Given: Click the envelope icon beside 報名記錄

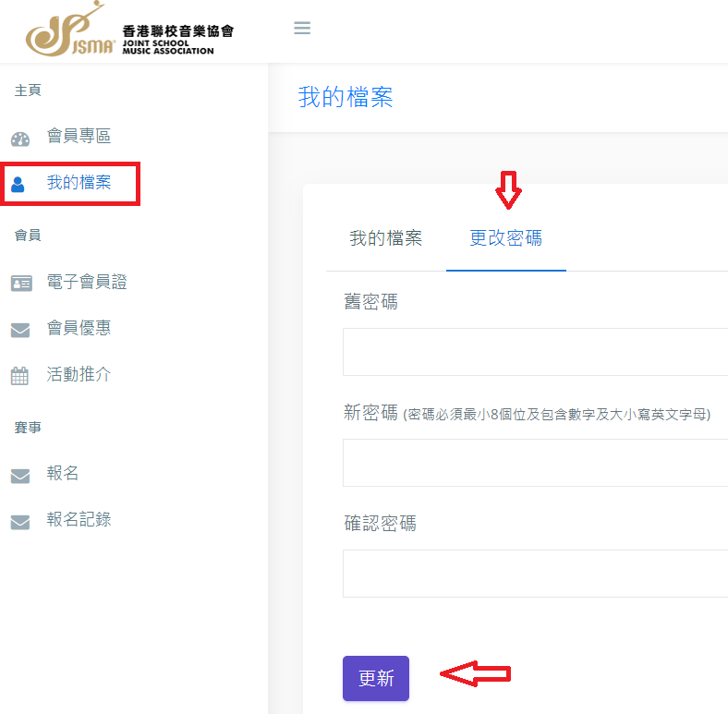Looking at the screenshot, I should pyautogui.click(x=20, y=522).
